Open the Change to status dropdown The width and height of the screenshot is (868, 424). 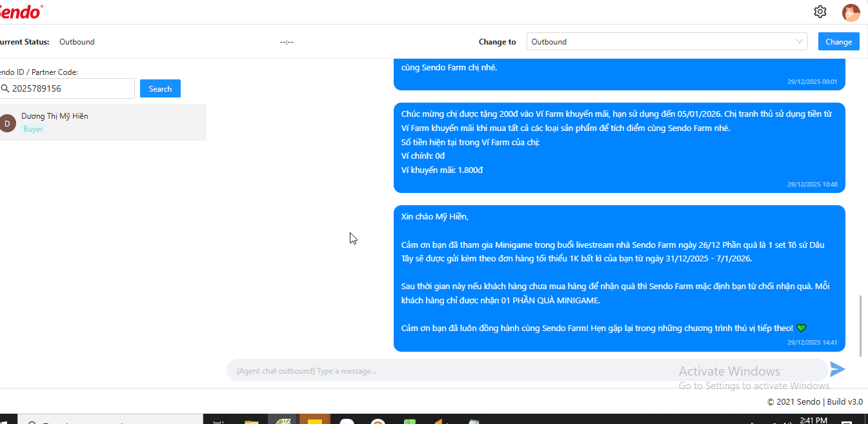[x=667, y=41]
